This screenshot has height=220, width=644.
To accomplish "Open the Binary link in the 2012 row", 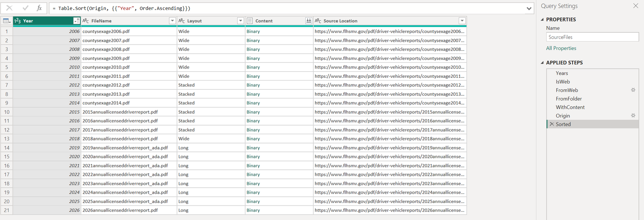I will click(x=253, y=85).
